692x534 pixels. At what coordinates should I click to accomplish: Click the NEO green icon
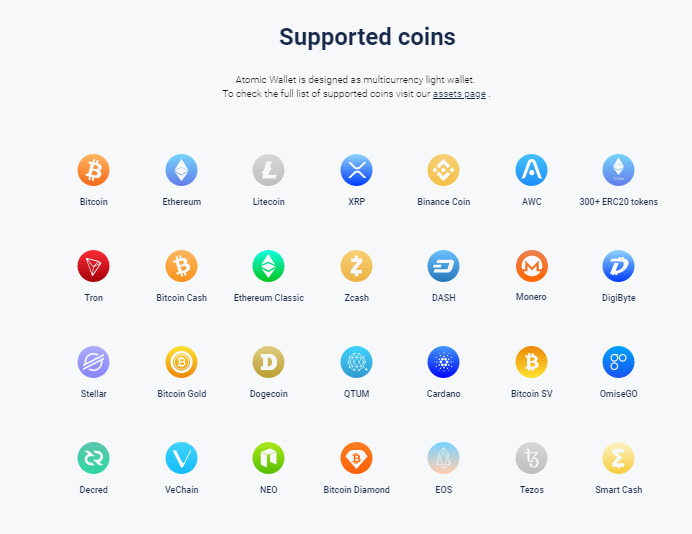coord(268,458)
